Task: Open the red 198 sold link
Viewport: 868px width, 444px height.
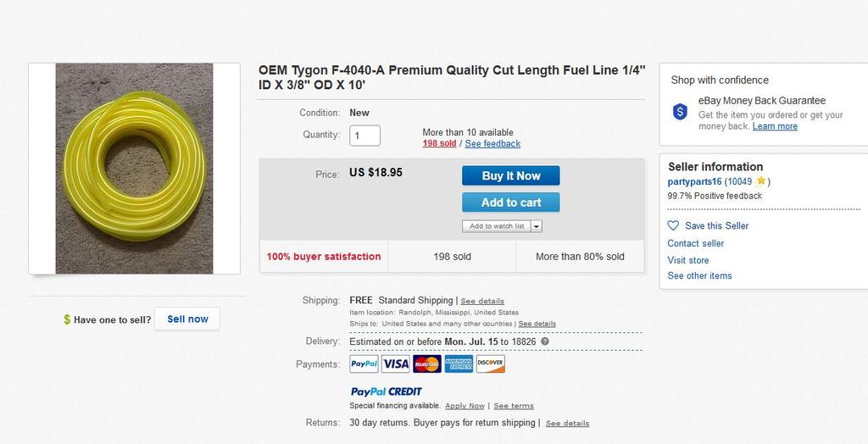Action: pos(440,144)
